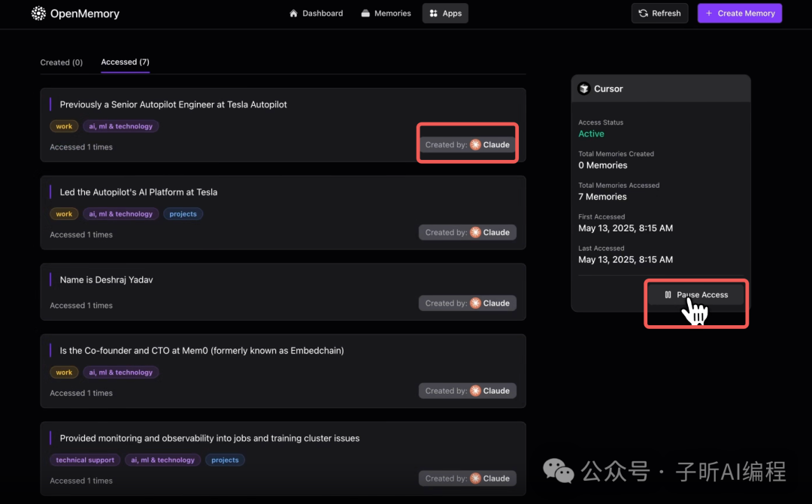Open the Led the Autopilot's AI Platform memory
This screenshot has width=812, height=504.
click(138, 192)
